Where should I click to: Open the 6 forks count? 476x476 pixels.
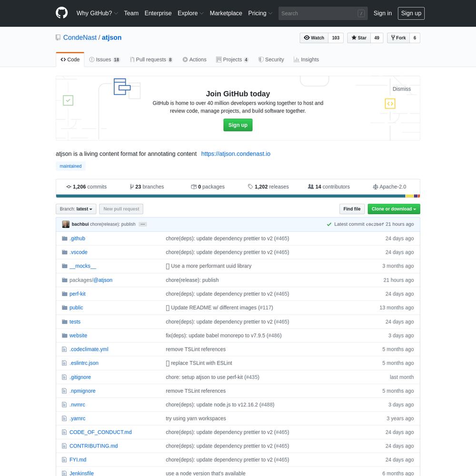[415, 38]
